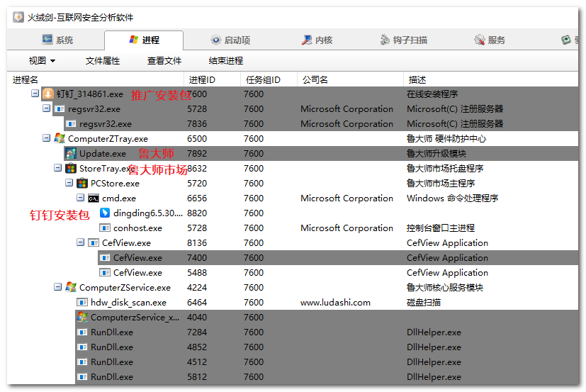Click the icon of RunDll.exe PID 5812
586x392 pixels.
click(x=82, y=376)
